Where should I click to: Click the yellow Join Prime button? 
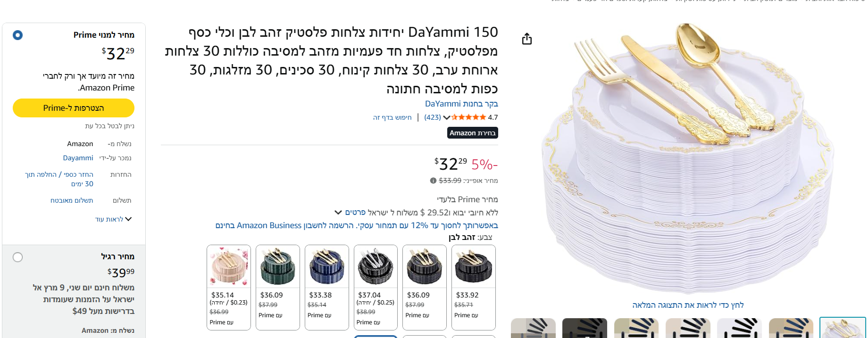pos(74,108)
